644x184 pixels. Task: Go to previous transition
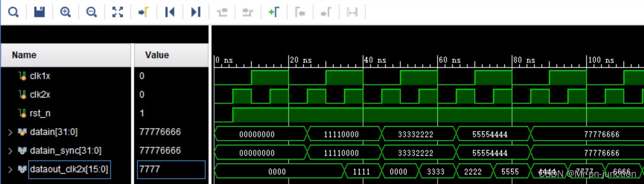(222, 12)
